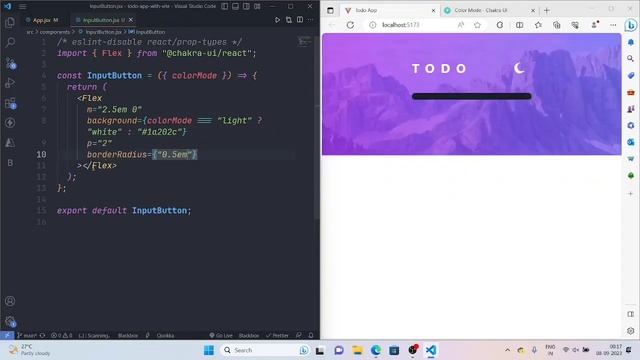
Task: Open the Extensions view in VS Code
Action: [10, 103]
